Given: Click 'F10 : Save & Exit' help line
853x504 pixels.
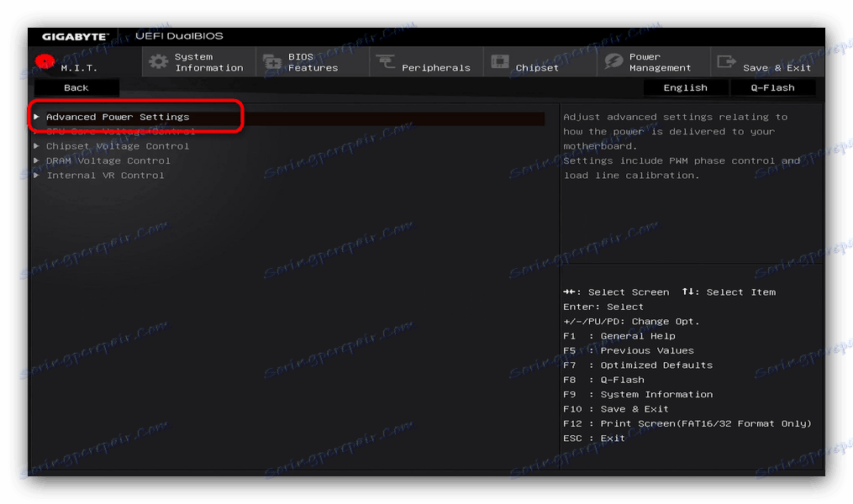Looking at the screenshot, I should click(x=616, y=409).
